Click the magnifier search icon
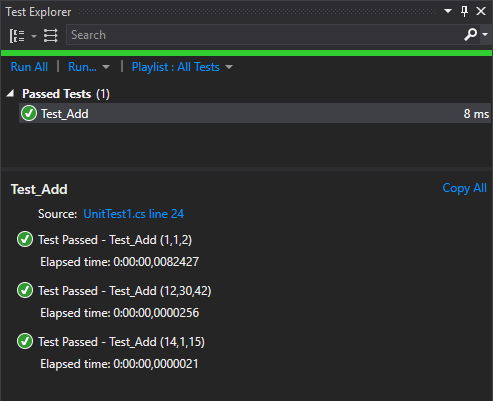This screenshot has width=493, height=401. click(x=470, y=34)
